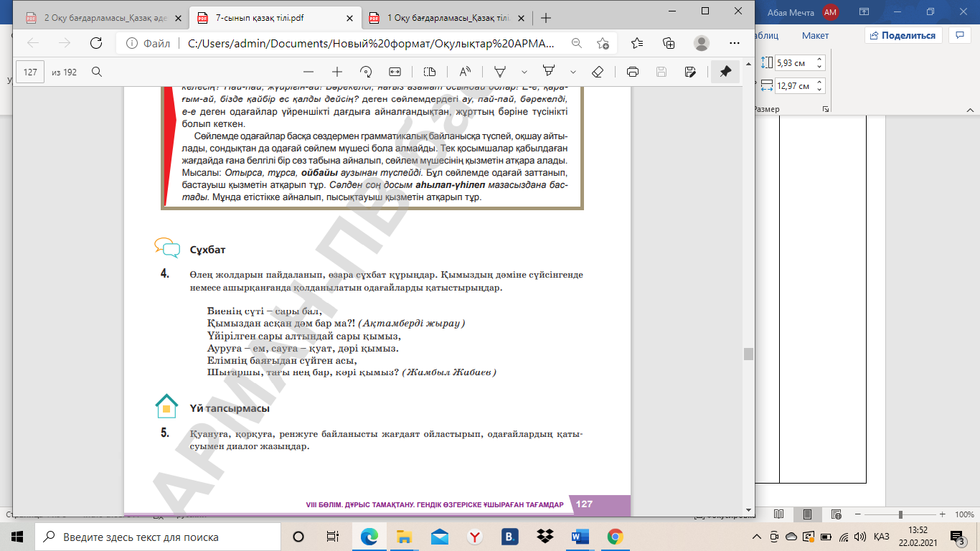The image size is (980, 551).
Task: Open the Word comments icon
Action: click(x=959, y=35)
